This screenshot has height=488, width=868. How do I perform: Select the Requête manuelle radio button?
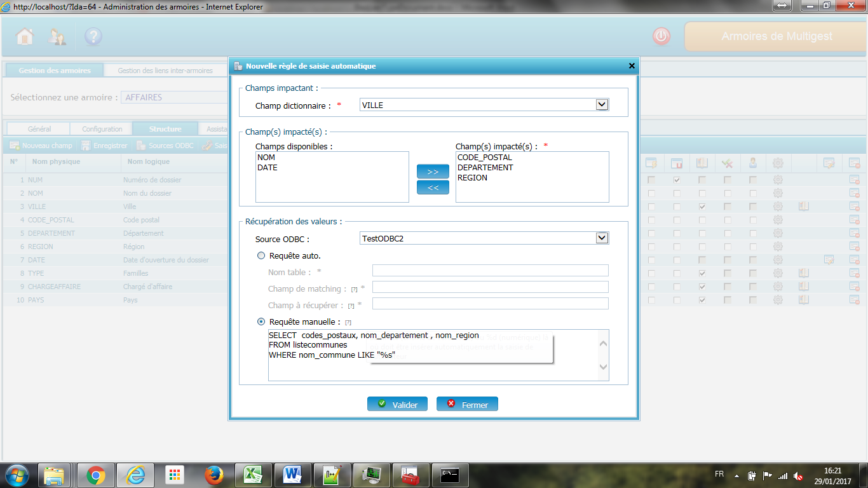point(261,322)
